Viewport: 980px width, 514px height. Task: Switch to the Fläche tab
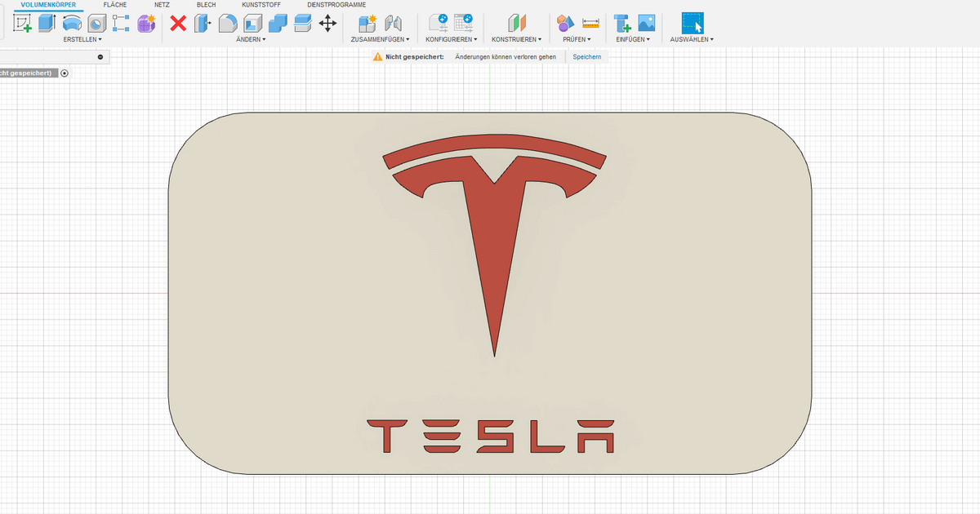pyautogui.click(x=114, y=4)
